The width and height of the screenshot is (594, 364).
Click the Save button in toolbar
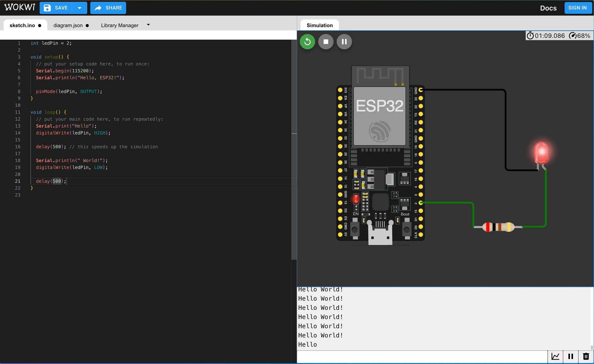coord(57,8)
